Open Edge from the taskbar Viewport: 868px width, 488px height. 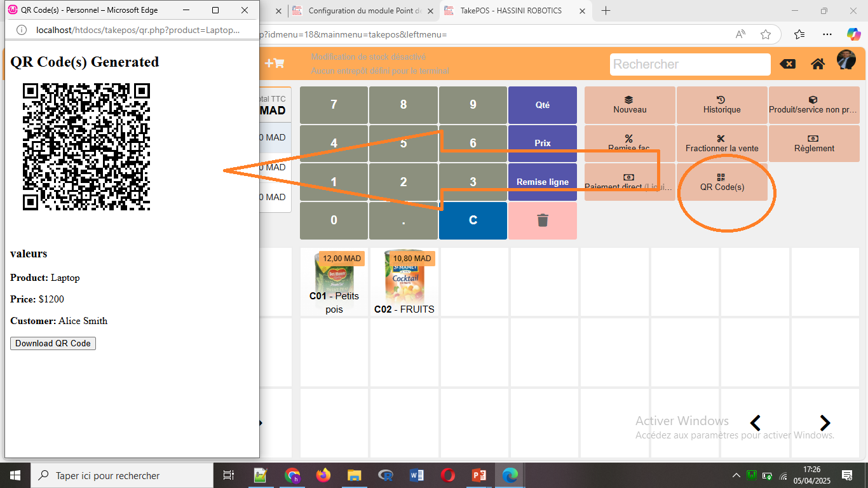click(510, 475)
